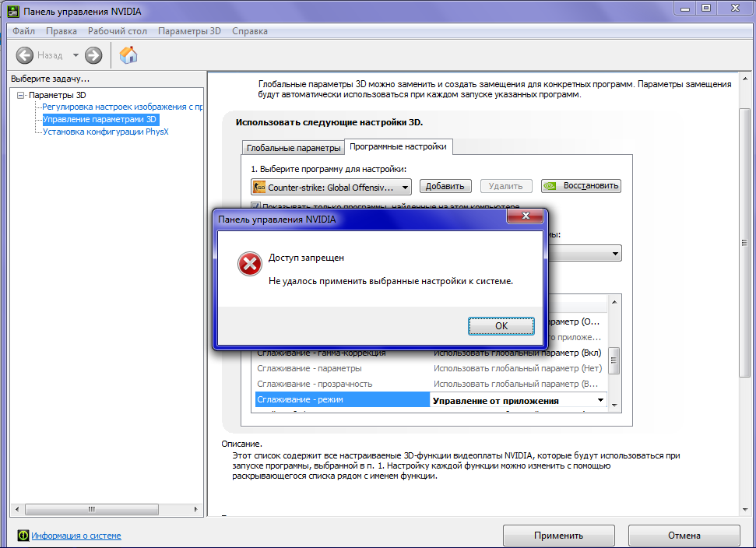Click the task tree horizontal scrollbar thumb
Viewport: 756px width, 548px height.
92,509
